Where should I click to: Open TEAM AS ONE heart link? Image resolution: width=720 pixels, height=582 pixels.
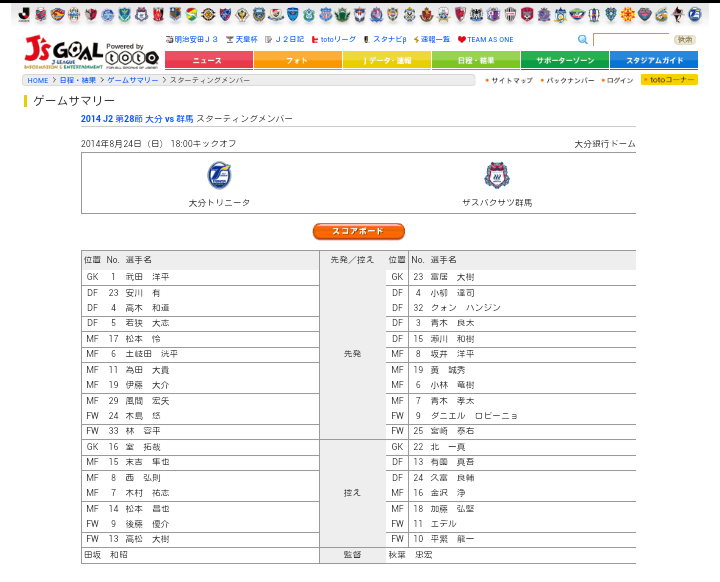click(x=486, y=39)
